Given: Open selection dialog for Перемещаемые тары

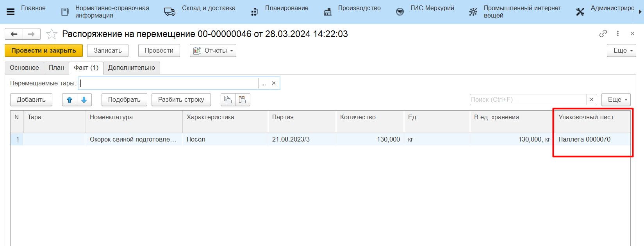Looking at the screenshot, I should point(264,83).
